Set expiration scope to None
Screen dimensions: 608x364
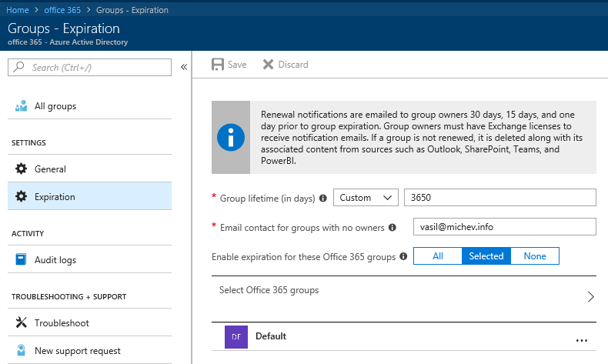pos(534,255)
